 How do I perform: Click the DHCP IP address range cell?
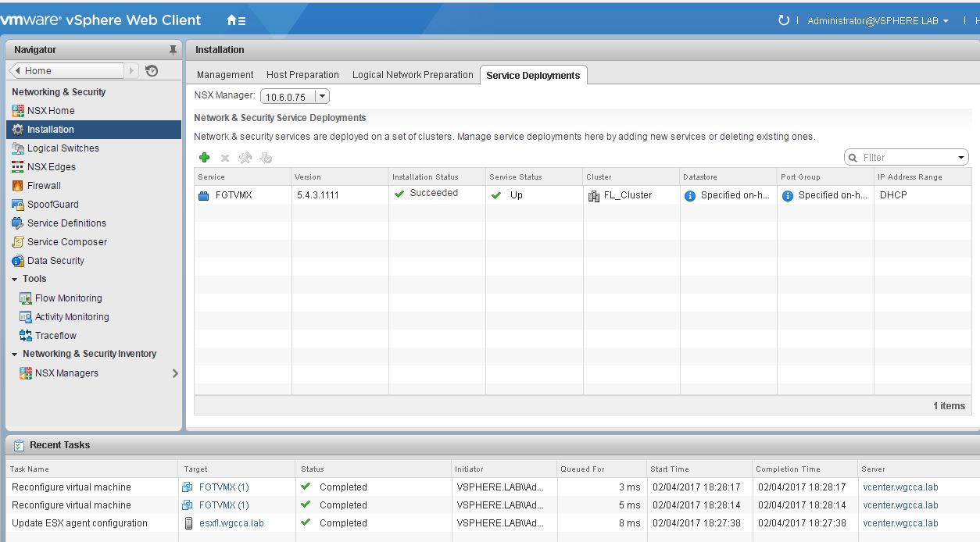(923, 195)
